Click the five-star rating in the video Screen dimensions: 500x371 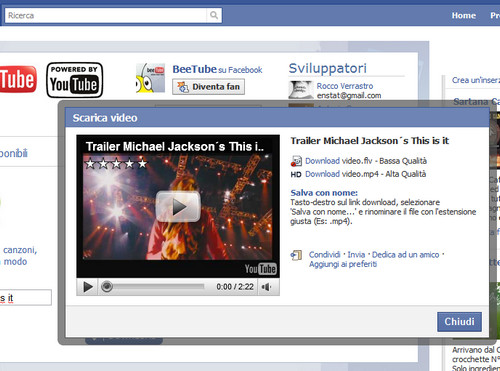pos(116,163)
